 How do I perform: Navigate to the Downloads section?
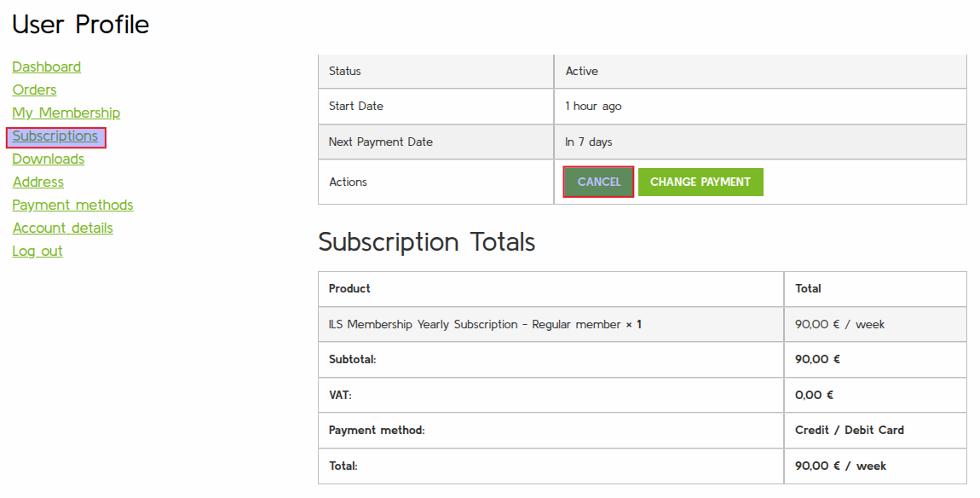(48, 159)
